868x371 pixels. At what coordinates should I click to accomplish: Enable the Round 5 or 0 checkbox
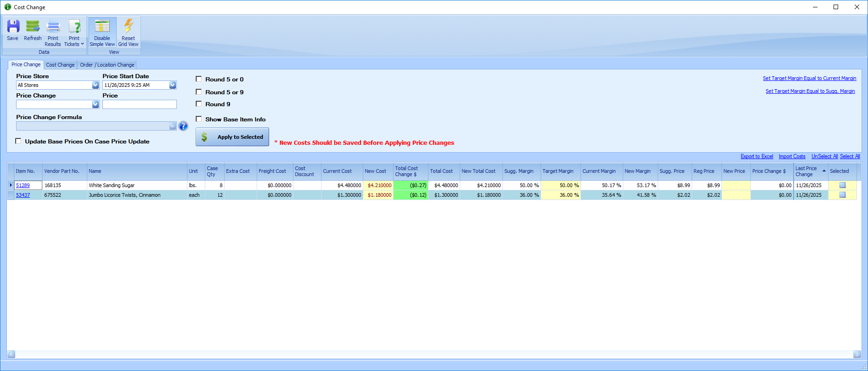click(199, 79)
